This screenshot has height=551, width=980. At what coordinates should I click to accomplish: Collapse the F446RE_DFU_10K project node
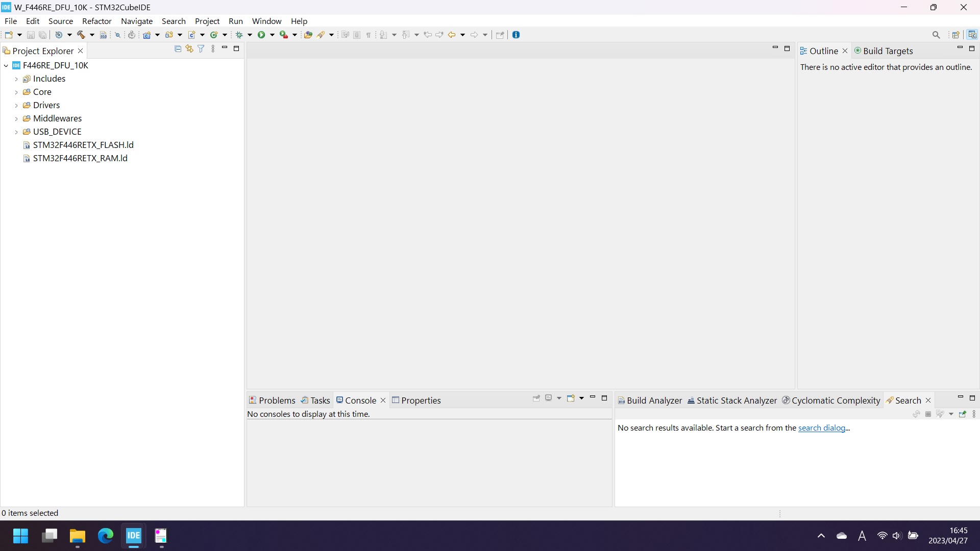[x=6, y=66]
